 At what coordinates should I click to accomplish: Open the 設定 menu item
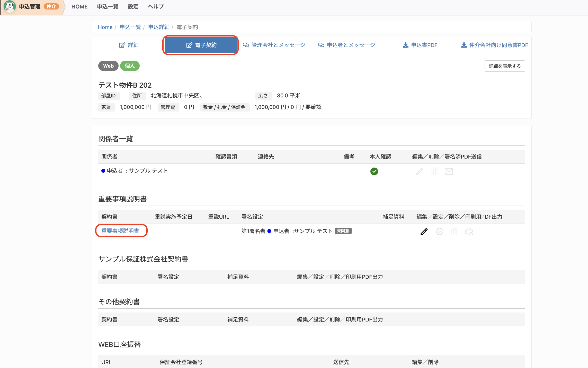click(133, 6)
